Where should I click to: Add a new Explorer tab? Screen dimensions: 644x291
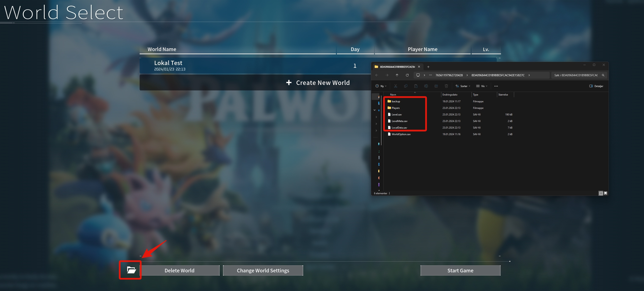(428, 67)
